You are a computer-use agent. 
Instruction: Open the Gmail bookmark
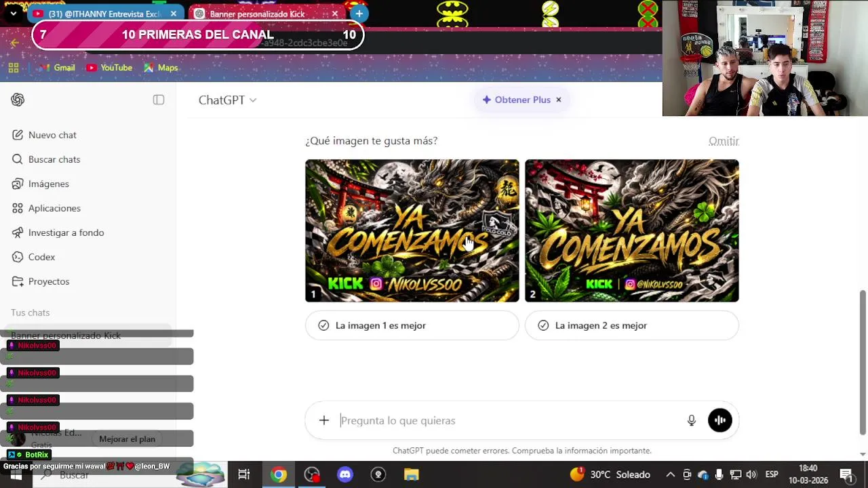(56, 68)
